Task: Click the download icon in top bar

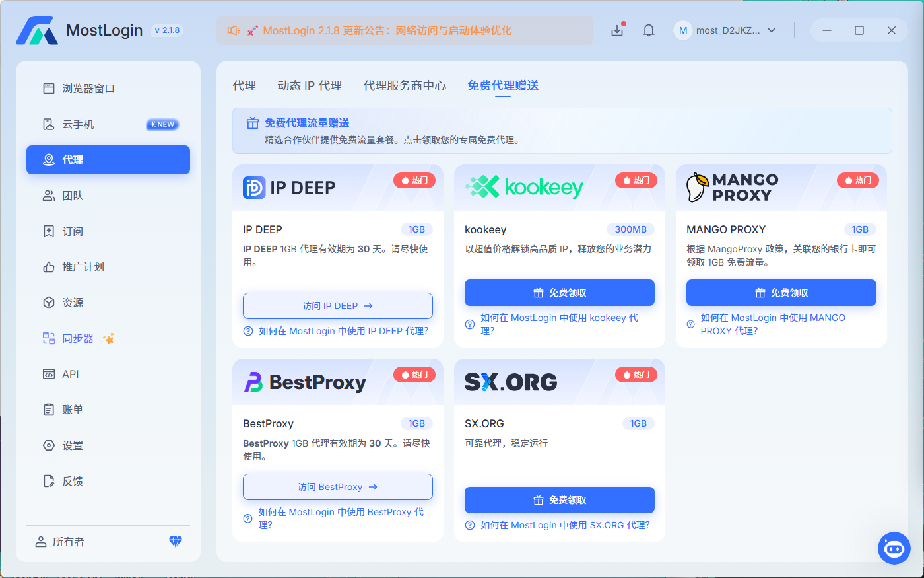Action: pyautogui.click(x=617, y=30)
